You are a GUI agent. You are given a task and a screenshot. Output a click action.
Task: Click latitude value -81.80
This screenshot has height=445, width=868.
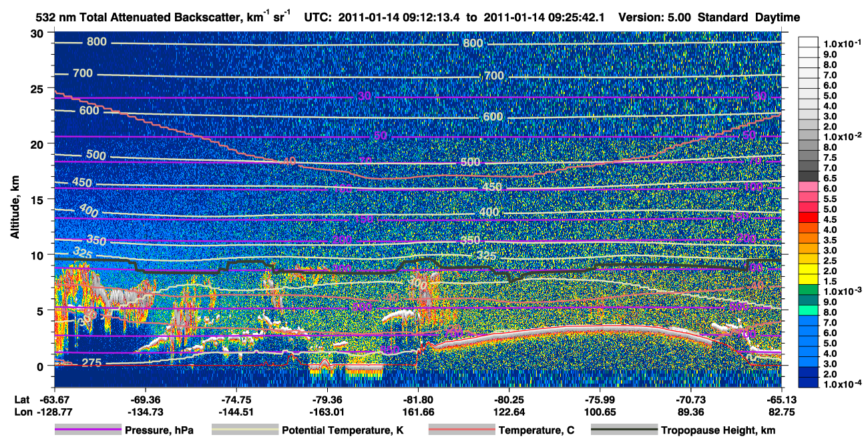417,399
